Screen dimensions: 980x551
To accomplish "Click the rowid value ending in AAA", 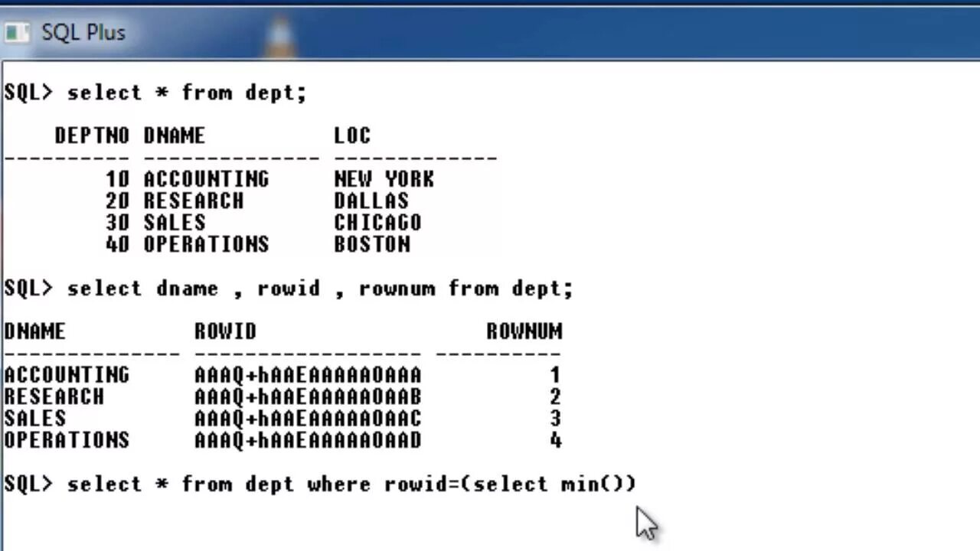I will (308, 375).
